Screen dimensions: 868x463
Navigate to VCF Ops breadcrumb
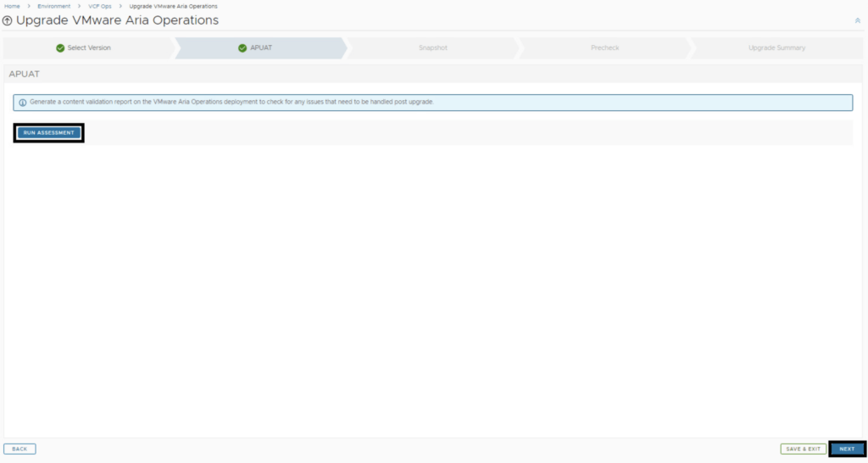pyautogui.click(x=100, y=6)
